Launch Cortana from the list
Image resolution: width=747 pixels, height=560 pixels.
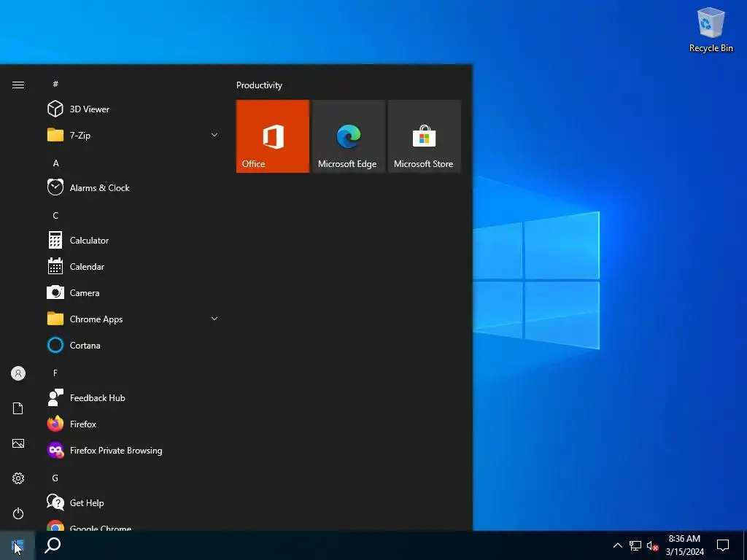(133, 345)
